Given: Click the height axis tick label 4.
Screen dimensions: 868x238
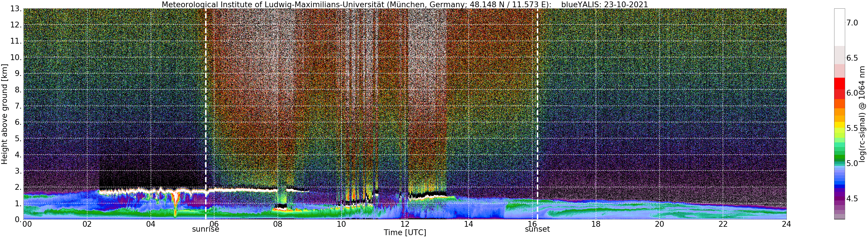Looking at the screenshot, I should click(x=18, y=155).
